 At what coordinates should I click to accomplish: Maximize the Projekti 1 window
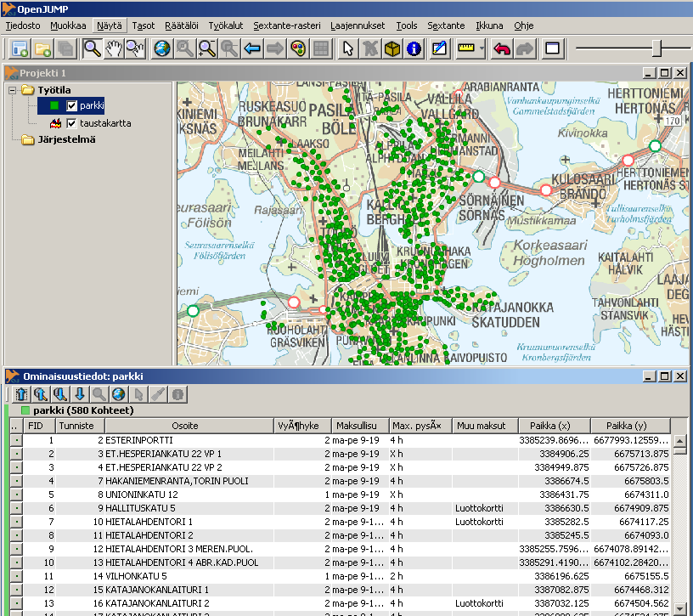coord(664,73)
